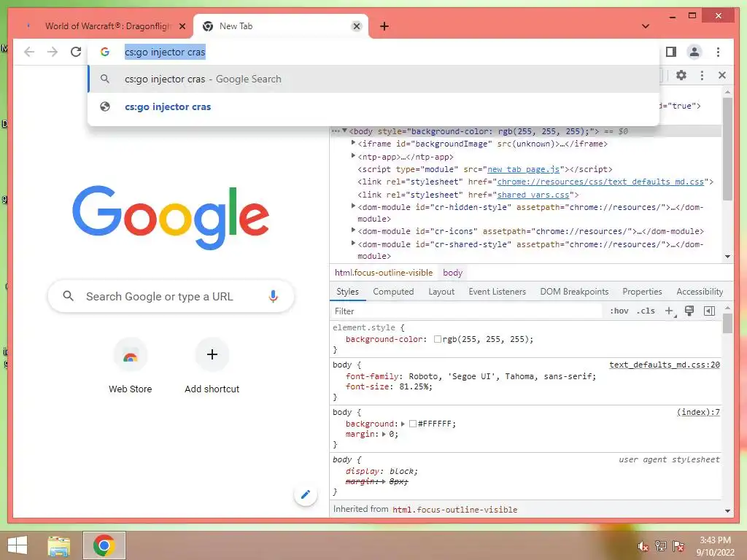Click the muted volume tray icon
Screen dimensions: 747x560
[x=643, y=546]
